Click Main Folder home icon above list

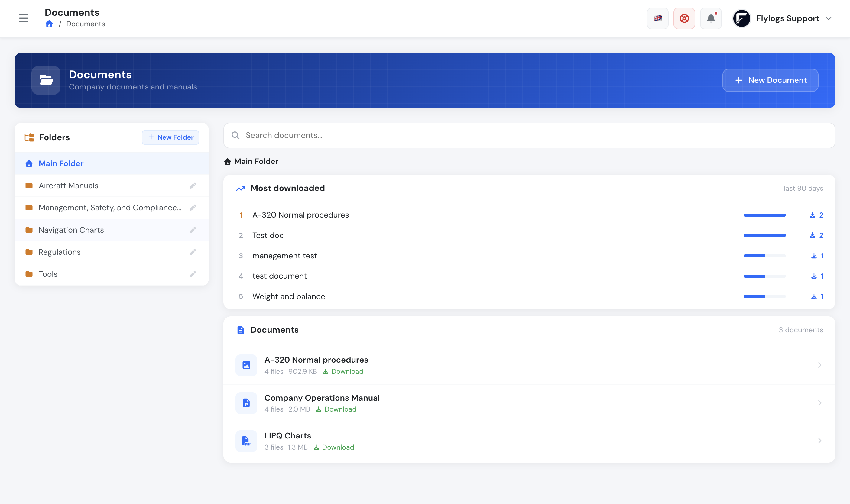click(x=228, y=162)
